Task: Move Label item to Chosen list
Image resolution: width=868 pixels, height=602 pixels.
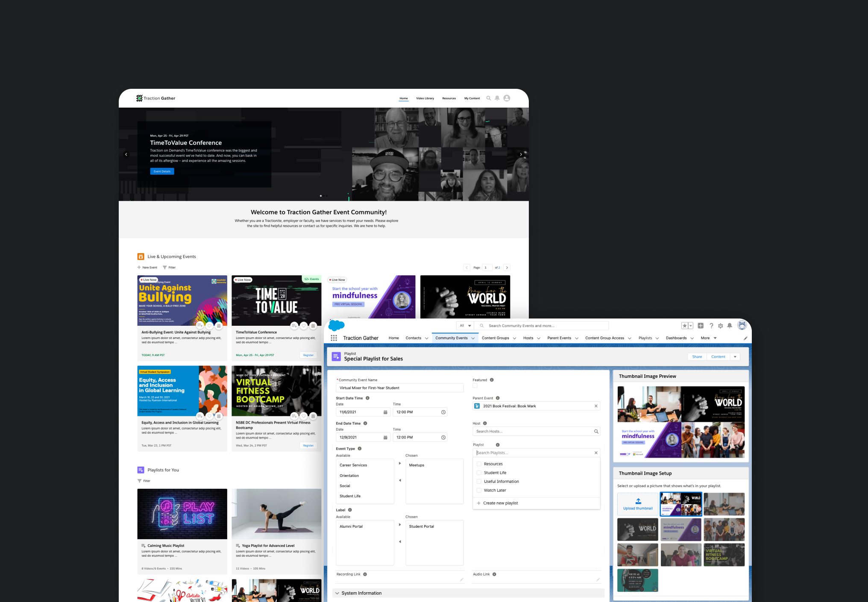Action: coord(400,525)
